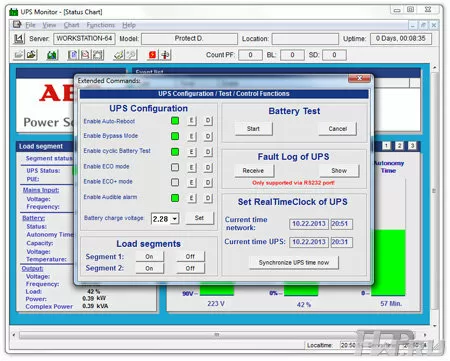
Task: Click the Model field Protect D.
Action: click(x=189, y=39)
